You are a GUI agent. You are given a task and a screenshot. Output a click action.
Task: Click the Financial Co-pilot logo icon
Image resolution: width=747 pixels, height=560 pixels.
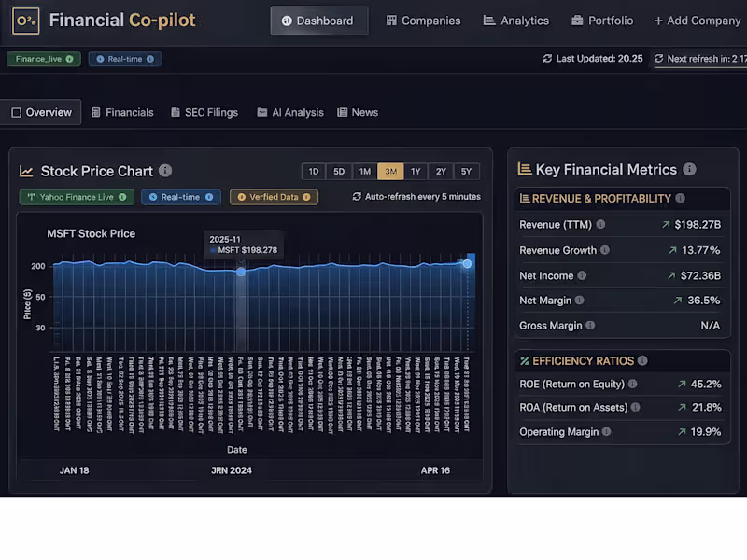coord(25,20)
